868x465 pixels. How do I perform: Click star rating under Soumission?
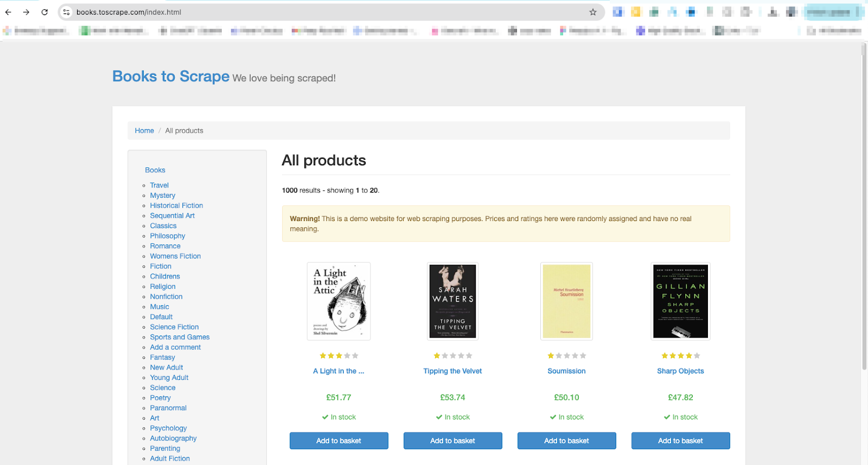tap(566, 356)
